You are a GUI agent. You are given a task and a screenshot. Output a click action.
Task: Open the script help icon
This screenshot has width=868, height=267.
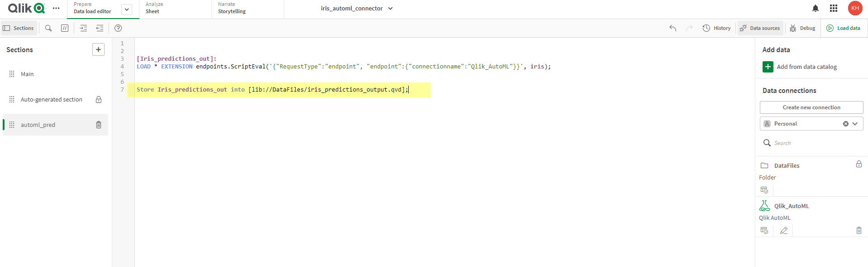coord(118,28)
